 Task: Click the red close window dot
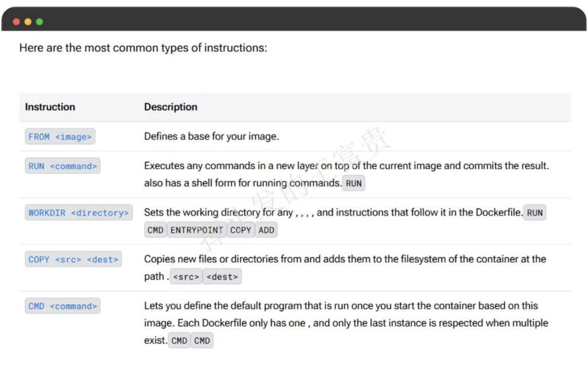(16, 22)
